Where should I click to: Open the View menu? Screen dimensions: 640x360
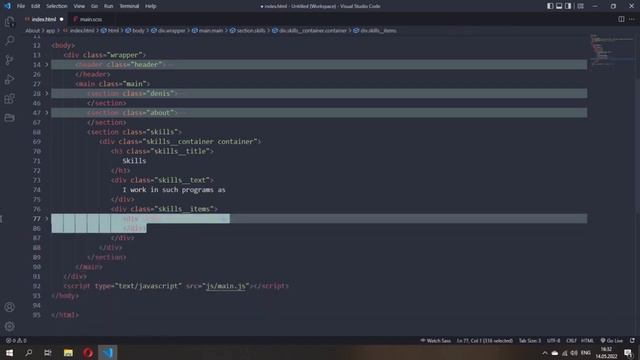click(79, 6)
